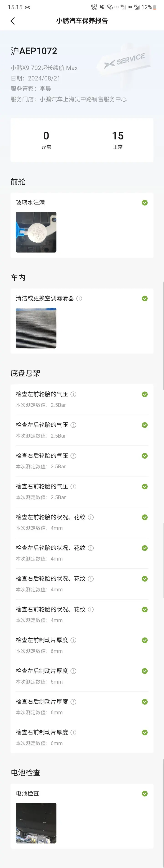
Task: Open the air filter photo thumbnail
Action: click(x=36, y=328)
